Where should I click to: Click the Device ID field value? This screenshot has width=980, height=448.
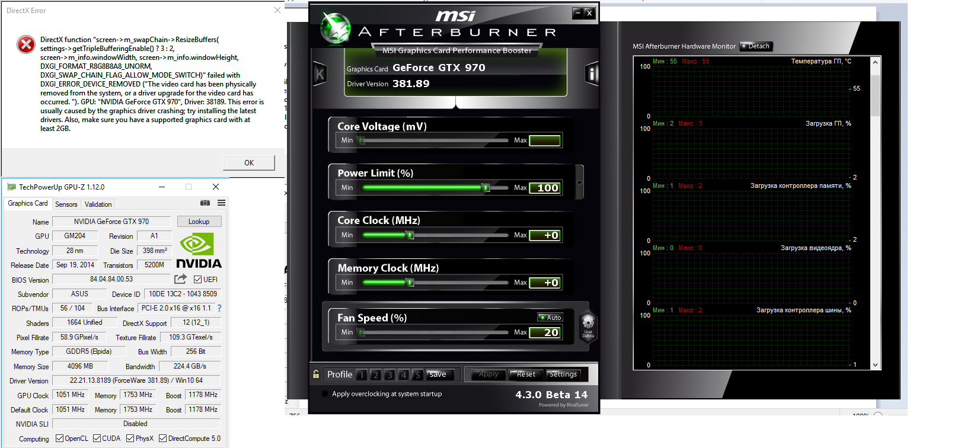183,294
